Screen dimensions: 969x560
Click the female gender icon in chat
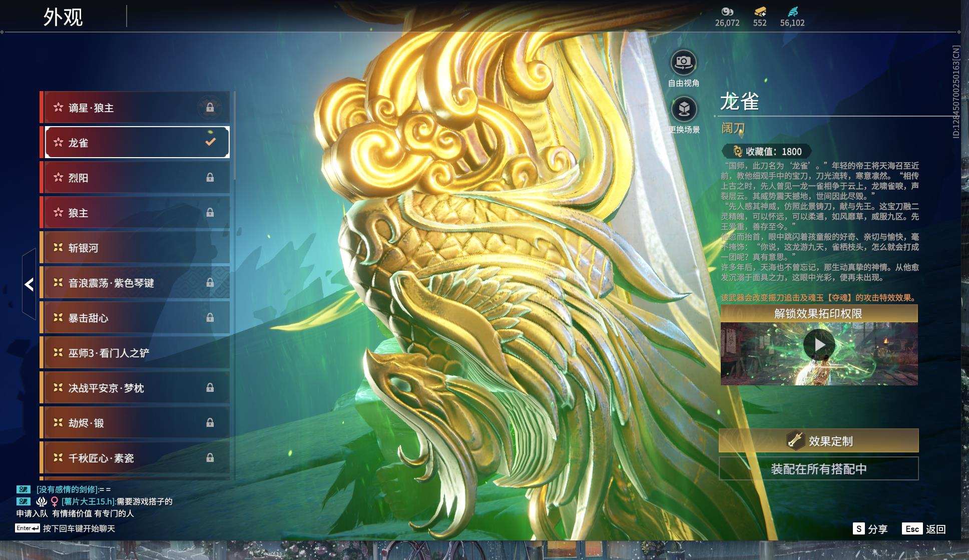55,501
